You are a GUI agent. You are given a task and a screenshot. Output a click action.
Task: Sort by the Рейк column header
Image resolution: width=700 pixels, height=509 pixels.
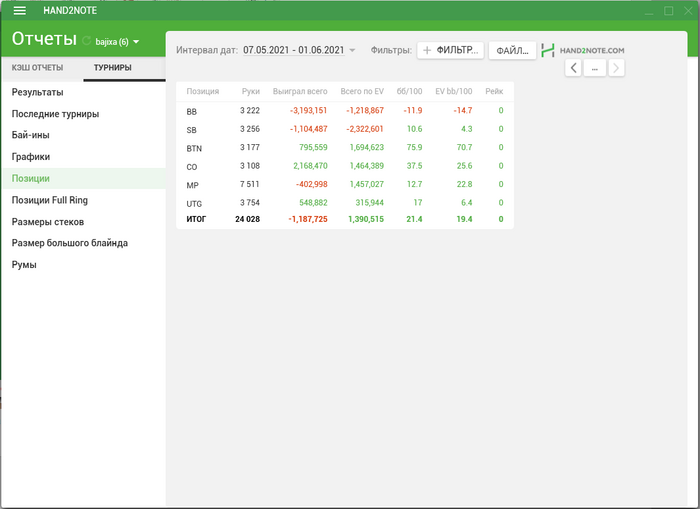(x=494, y=91)
